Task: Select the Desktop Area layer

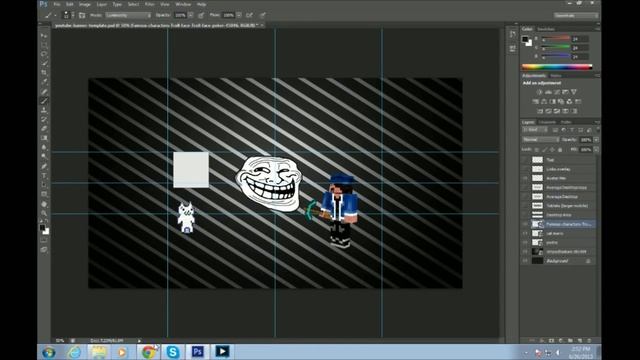Action: click(x=558, y=215)
